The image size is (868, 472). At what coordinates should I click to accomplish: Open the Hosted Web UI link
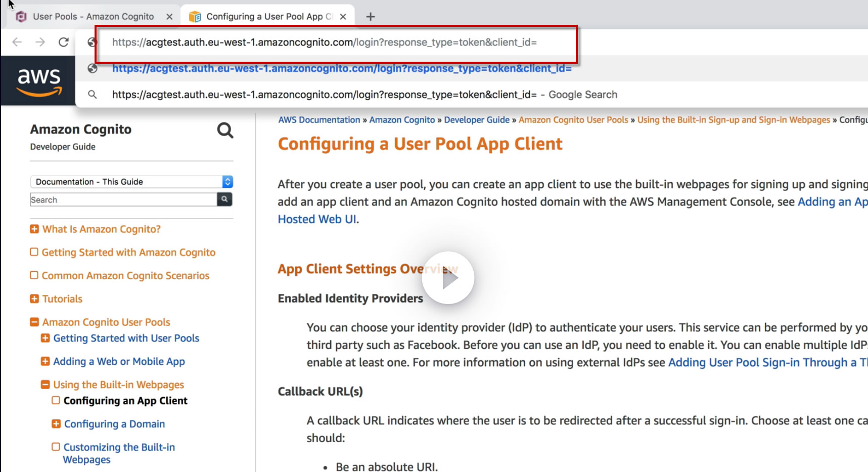point(317,220)
